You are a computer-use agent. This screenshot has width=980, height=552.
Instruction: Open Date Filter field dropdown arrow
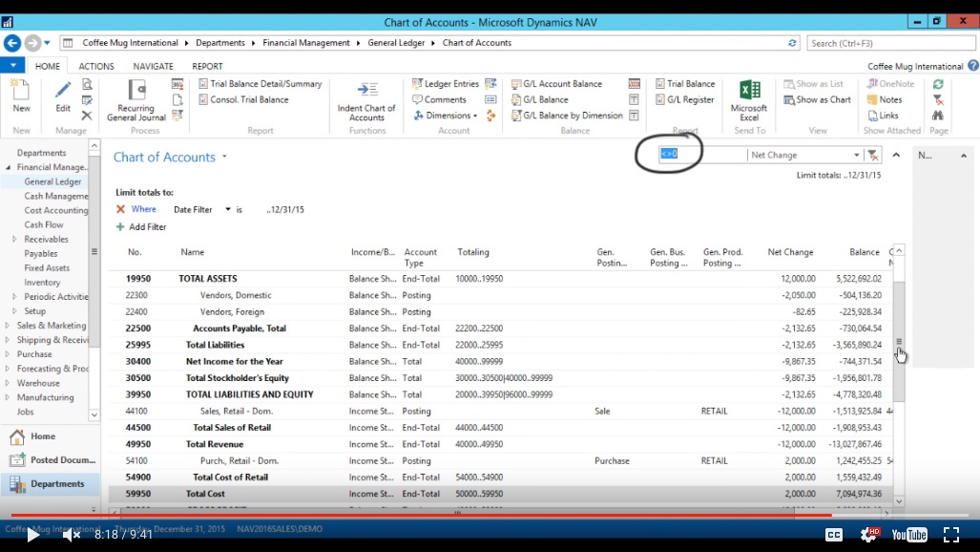click(228, 210)
